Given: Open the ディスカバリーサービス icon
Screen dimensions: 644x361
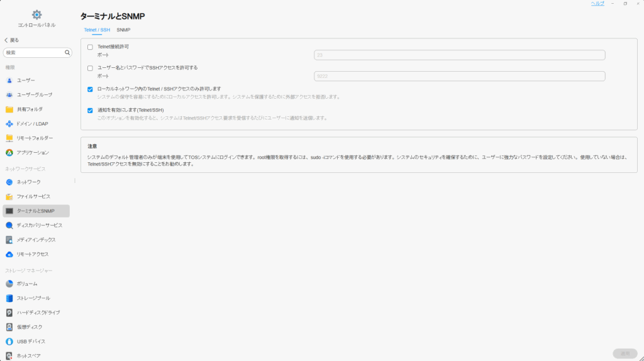Looking at the screenshot, I should pos(9,226).
